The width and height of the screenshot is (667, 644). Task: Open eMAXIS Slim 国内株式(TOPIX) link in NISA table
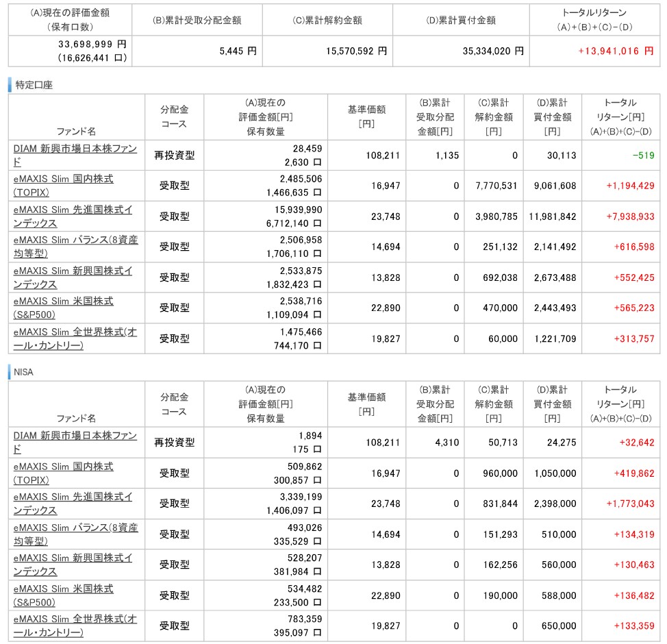(64, 473)
